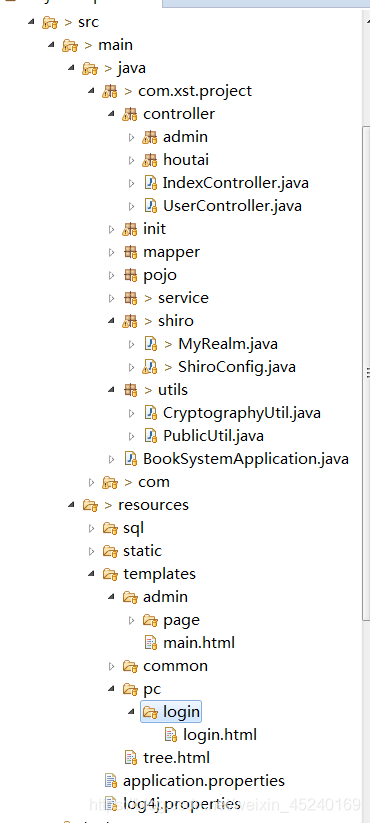Expand the pojo package

point(111,275)
